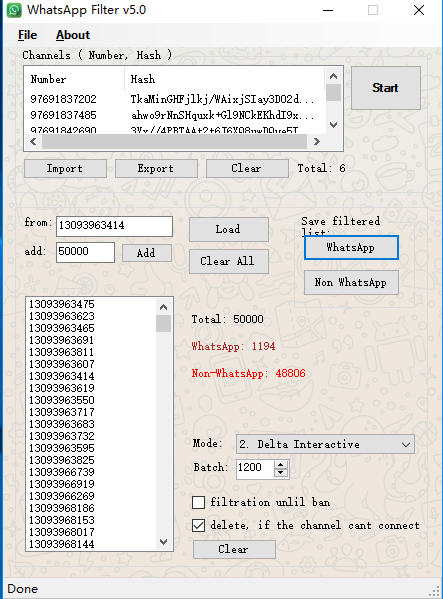Viewport: 443px width, 599px height.
Task: Select number 13093966269 in list
Action: [61, 496]
